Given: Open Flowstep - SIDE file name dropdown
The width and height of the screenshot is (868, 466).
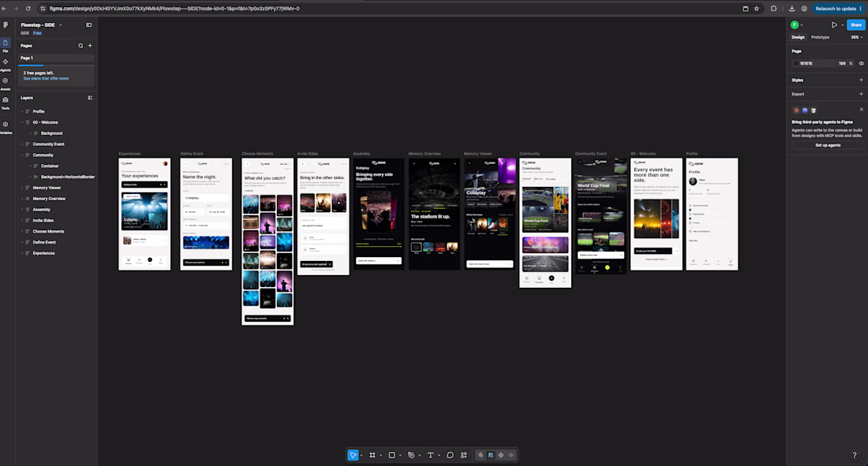Looking at the screenshot, I should (x=60, y=25).
